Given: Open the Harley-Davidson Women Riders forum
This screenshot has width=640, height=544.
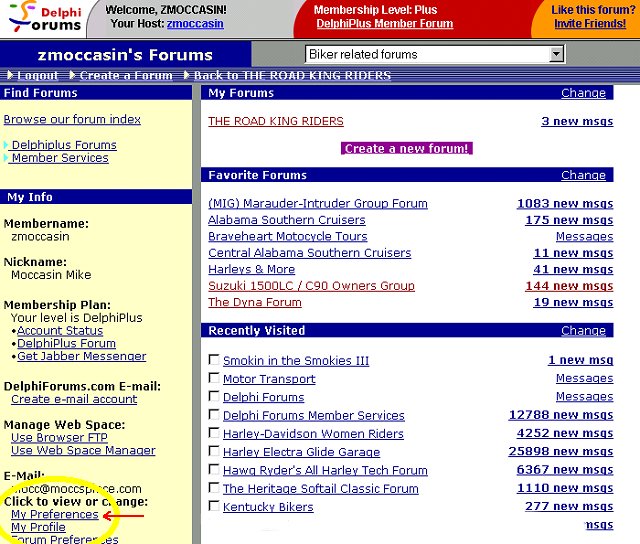Looking at the screenshot, I should pyautogui.click(x=313, y=434).
